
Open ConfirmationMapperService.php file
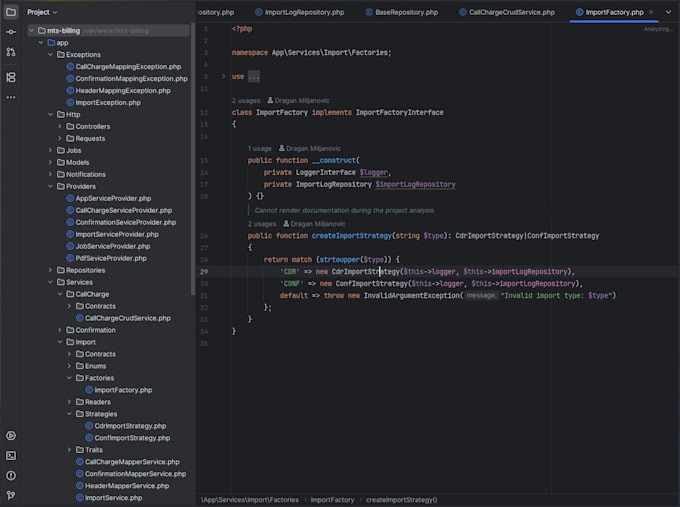click(131, 474)
